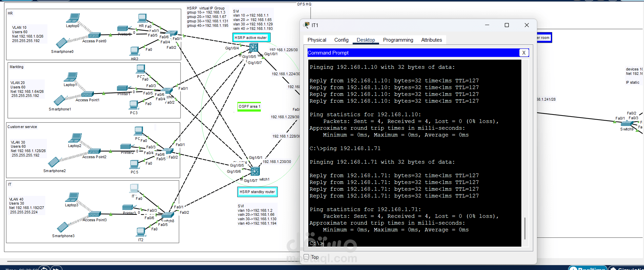Click the Smartphone0 device icon
Viewport: 644px width, 270px height.
coord(61,43)
